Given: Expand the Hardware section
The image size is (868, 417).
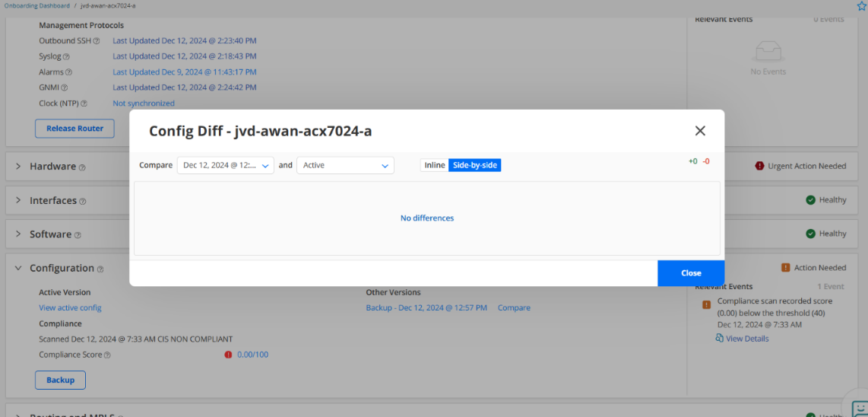Looking at the screenshot, I should tap(17, 167).
